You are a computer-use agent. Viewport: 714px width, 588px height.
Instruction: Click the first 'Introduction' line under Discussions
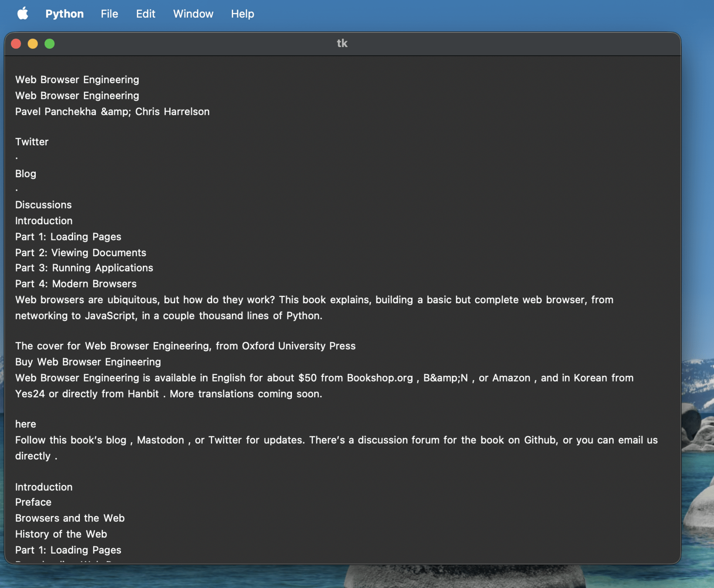pos(44,221)
